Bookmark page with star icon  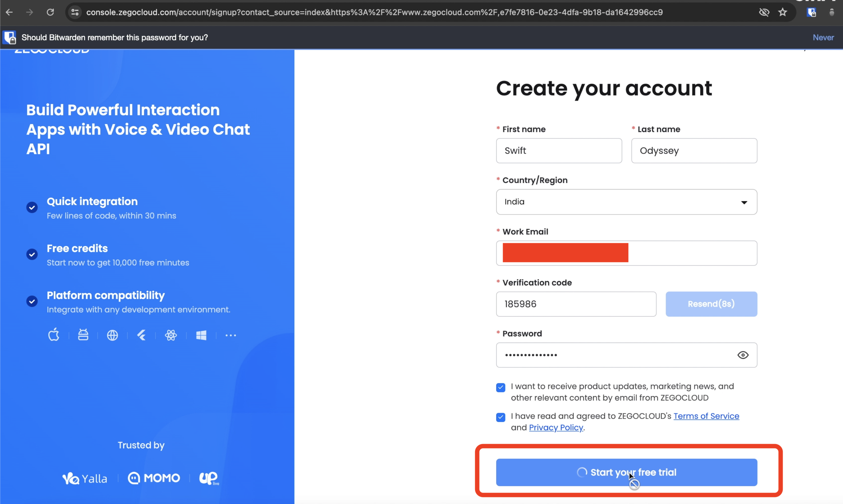[782, 12]
